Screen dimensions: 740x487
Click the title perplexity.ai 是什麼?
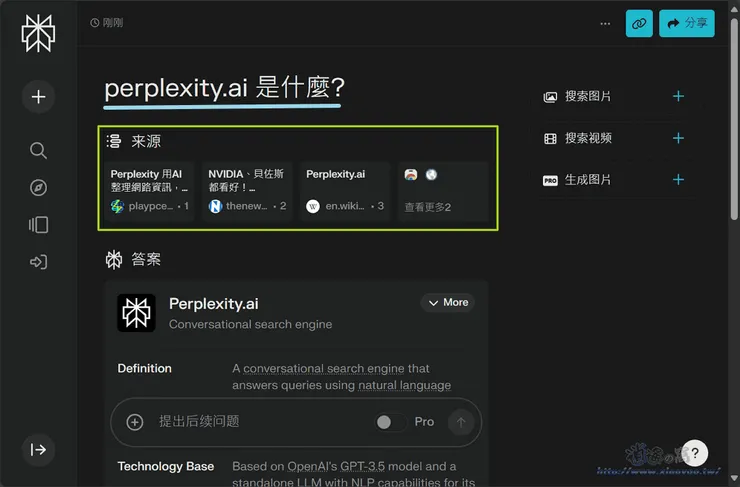tap(225, 88)
